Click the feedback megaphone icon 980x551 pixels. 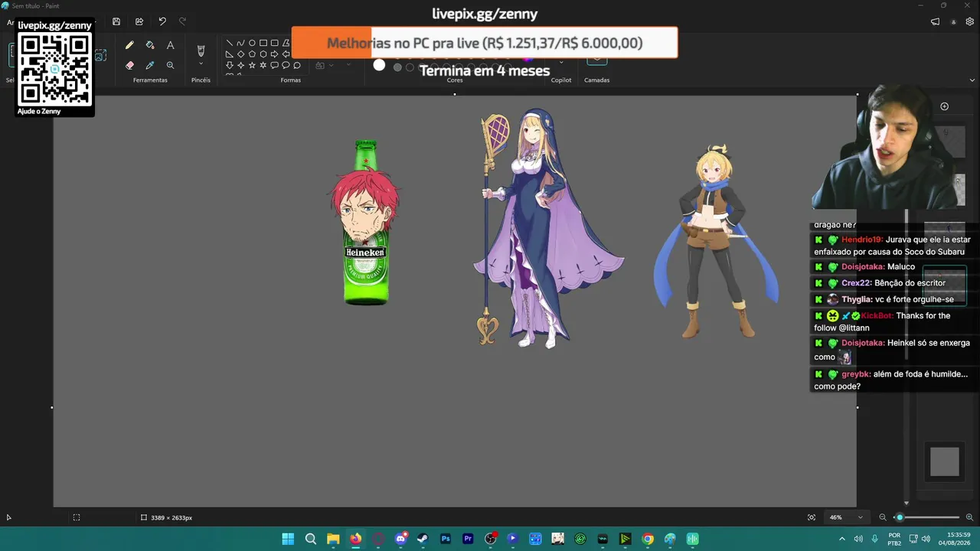(935, 21)
